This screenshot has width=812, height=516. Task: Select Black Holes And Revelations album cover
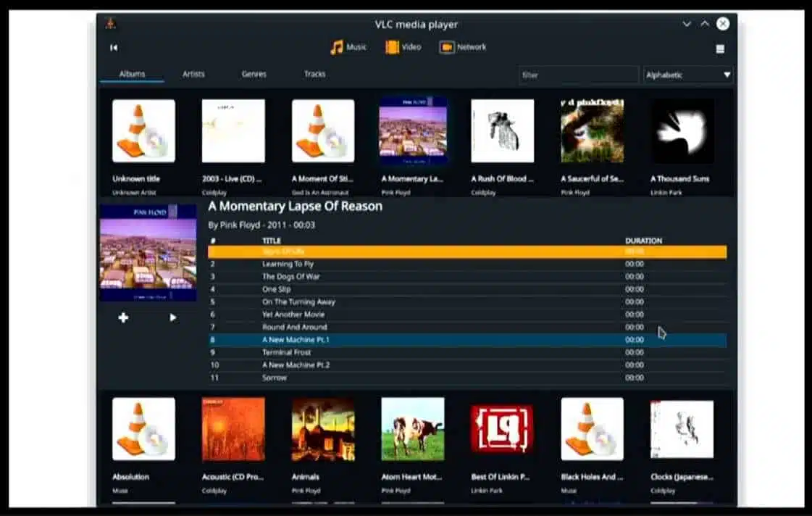(593, 429)
